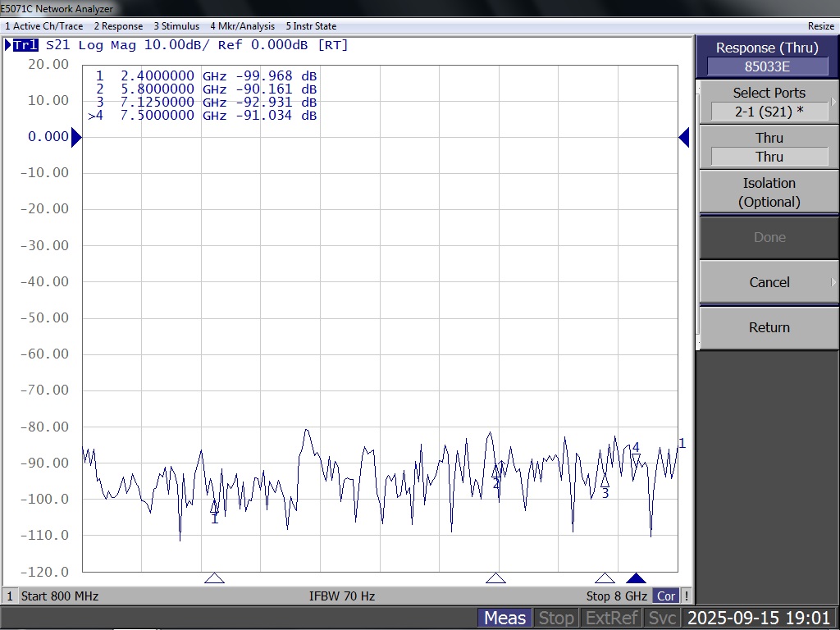This screenshot has height=630, width=840.
Task: Click the exclamation warning indicator
Action: pos(687,596)
